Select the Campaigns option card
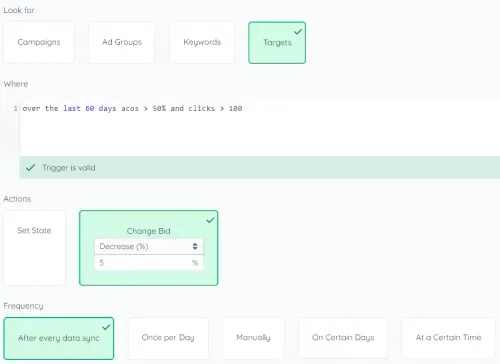The width and height of the screenshot is (500, 364). tap(39, 42)
